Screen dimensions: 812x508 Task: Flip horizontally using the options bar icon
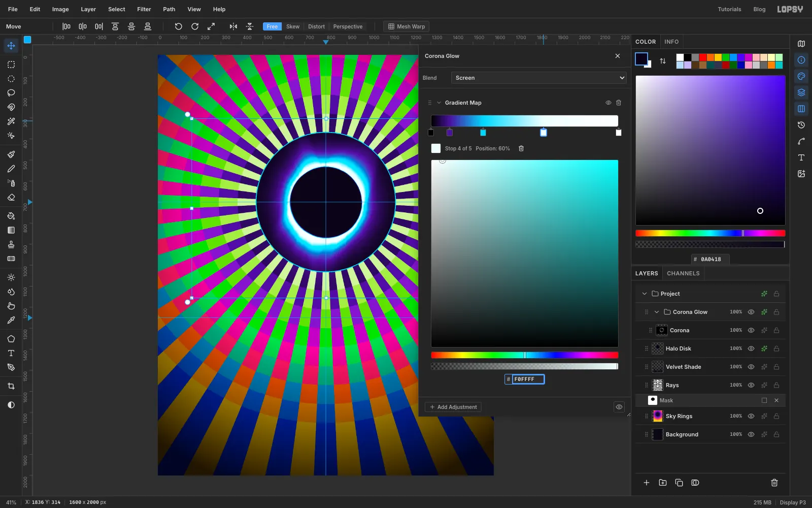point(233,26)
